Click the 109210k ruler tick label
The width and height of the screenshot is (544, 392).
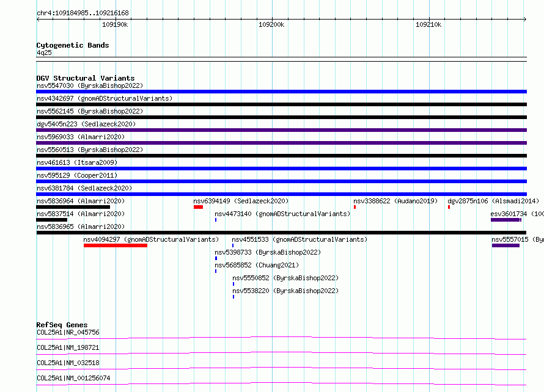(428, 24)
